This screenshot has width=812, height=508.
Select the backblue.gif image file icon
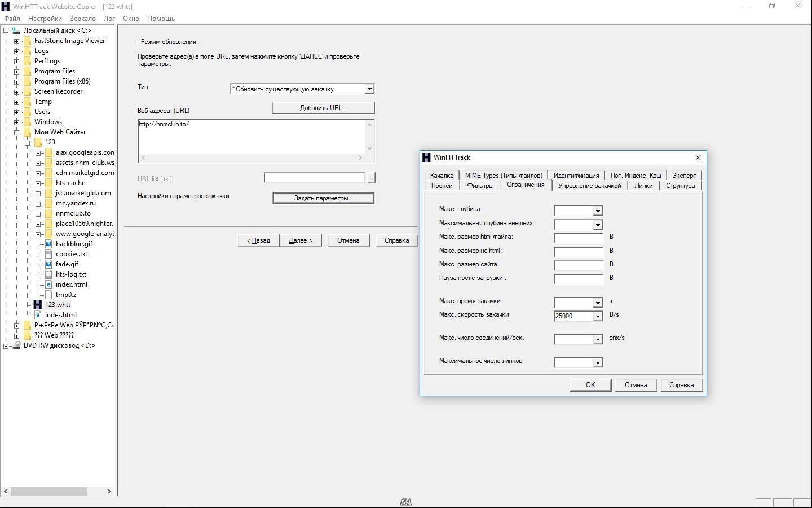coord(48,244)
